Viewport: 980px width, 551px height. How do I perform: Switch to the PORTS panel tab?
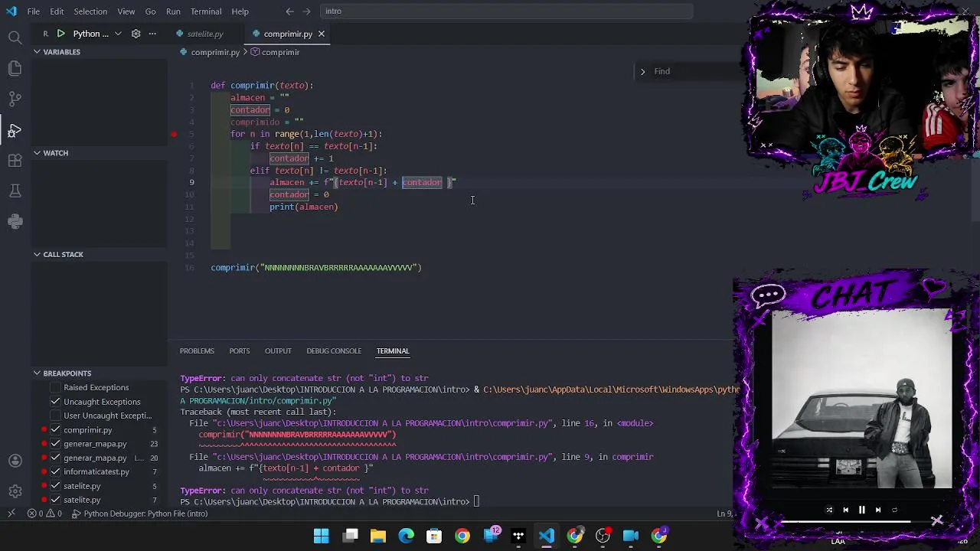coord(240,351)
